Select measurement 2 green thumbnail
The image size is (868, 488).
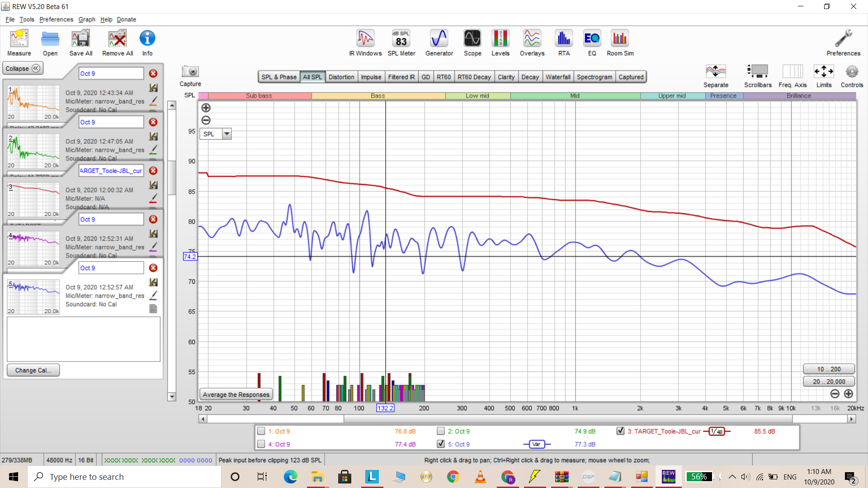pos(33,151)
